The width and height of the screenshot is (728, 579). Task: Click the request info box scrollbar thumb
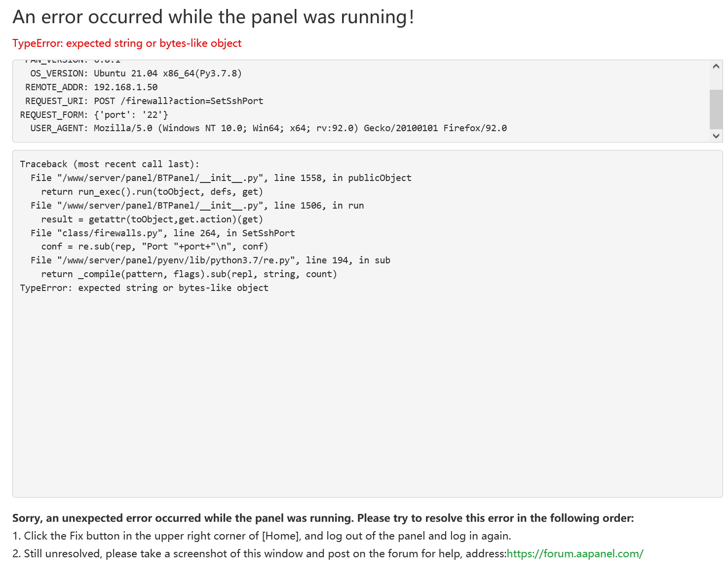point(716,109)
